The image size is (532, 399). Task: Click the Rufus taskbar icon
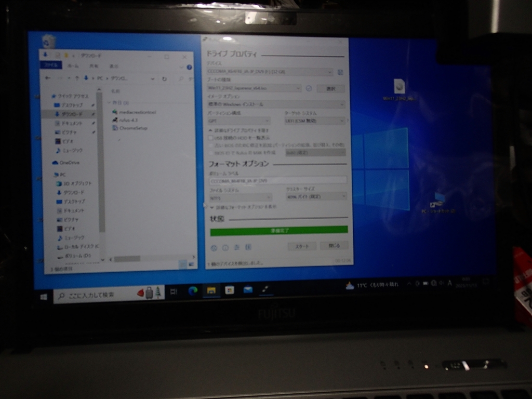[266, 289]
